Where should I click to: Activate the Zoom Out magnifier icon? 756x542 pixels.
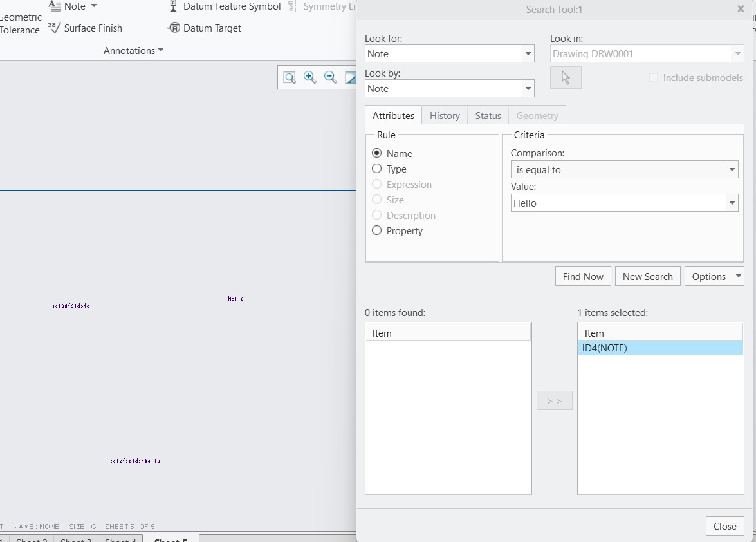coord(330,77)
